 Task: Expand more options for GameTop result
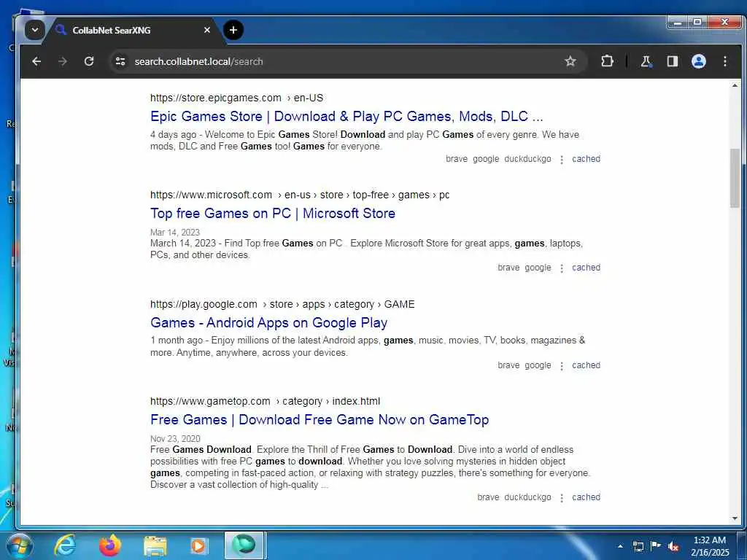coord(562,497)
